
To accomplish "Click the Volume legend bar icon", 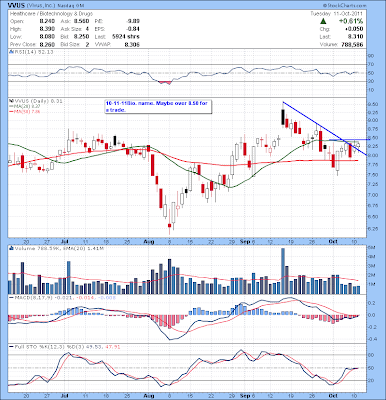I will click(x=11, y=248).
